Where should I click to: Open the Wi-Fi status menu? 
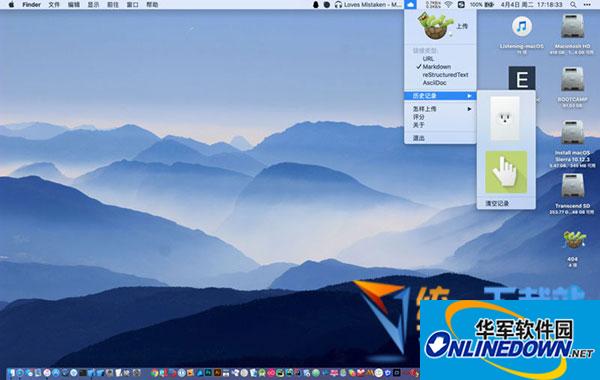point(448,5)
